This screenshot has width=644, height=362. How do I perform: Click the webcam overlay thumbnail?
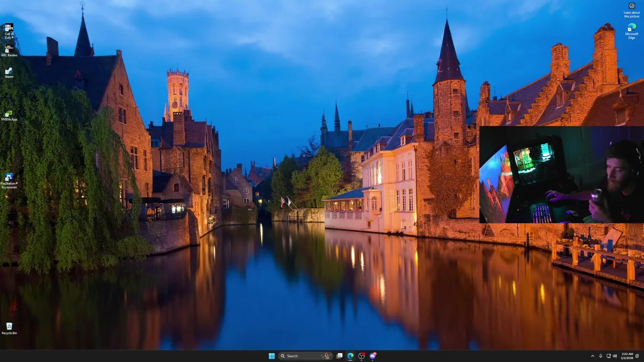tap(561, 174)
